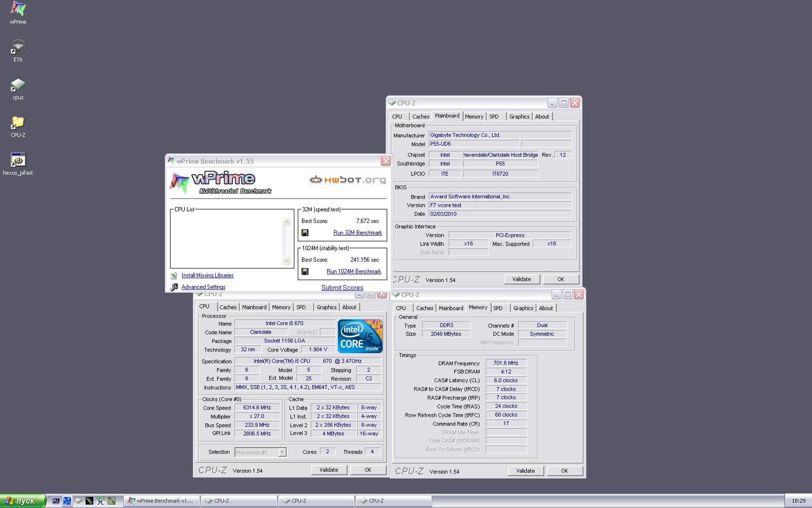Click Submit Scores link
This screenshot has height=508, width=812.
click(342, 288)
